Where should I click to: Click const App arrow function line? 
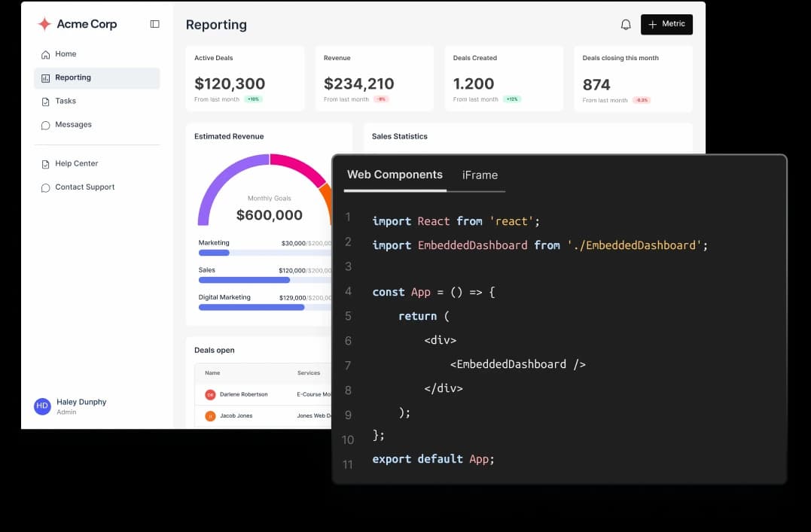pos(434,292)
